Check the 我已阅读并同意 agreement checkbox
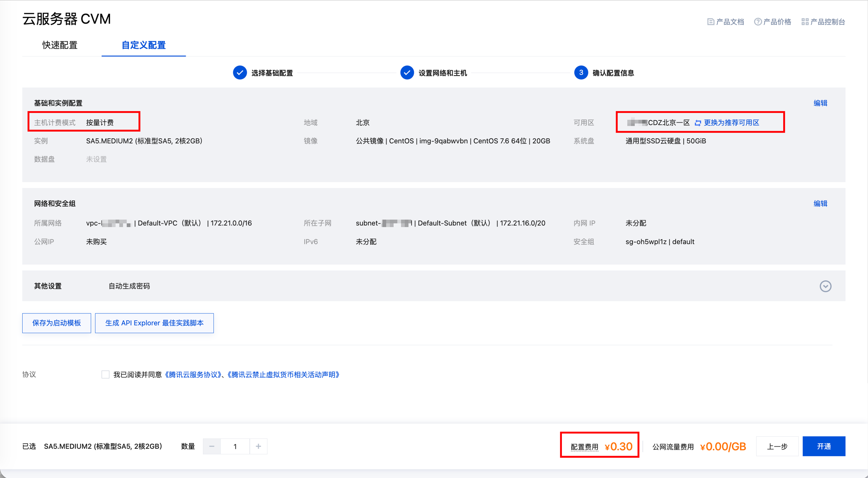The width and height of the screenshot is (868, 478). pyautogui.click(x=105, y=374)
